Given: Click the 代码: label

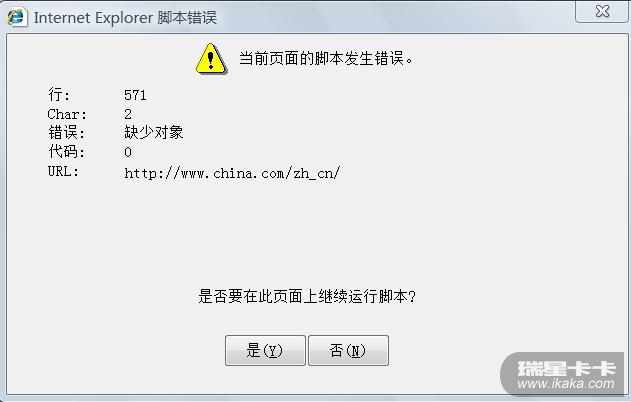Looking at the screenshot, I should pyautogui.click(x=66, y=152).
